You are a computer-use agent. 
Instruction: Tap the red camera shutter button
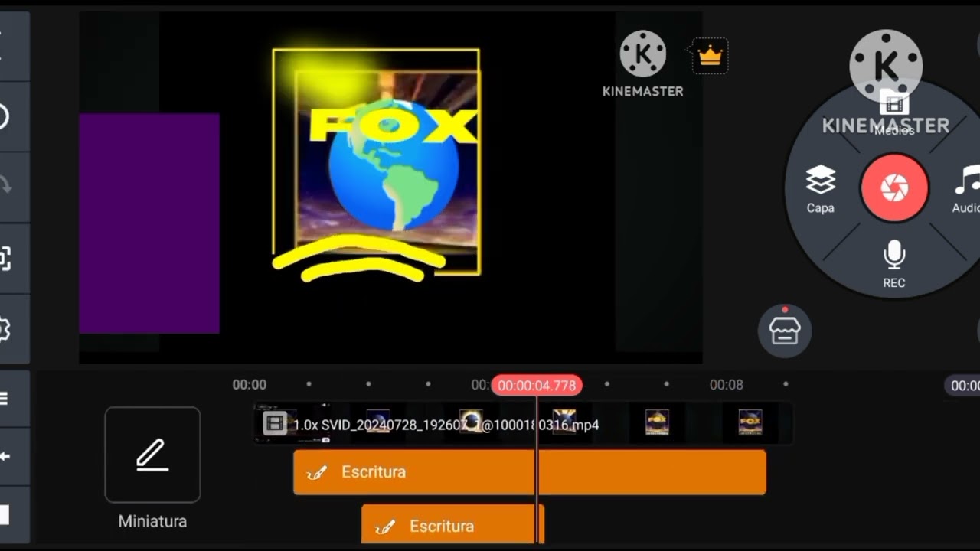click(894, 188)
